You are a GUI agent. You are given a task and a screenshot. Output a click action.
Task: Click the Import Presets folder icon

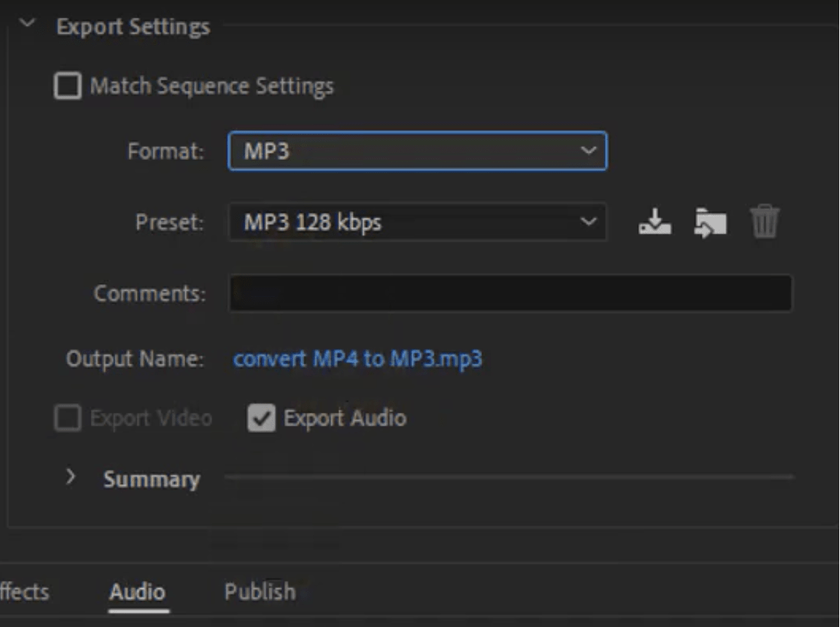(710, 222)
